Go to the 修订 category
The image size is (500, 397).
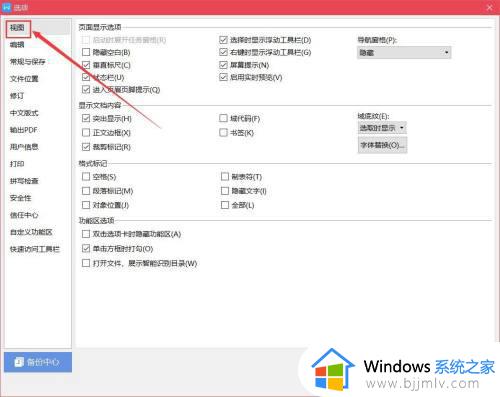[x=17, y=96]
